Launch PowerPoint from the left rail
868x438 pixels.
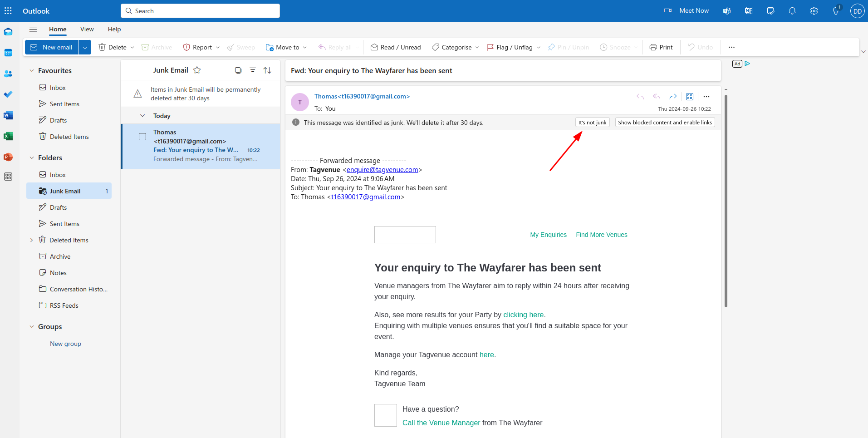pyautogui.click(x=8, y=157)
